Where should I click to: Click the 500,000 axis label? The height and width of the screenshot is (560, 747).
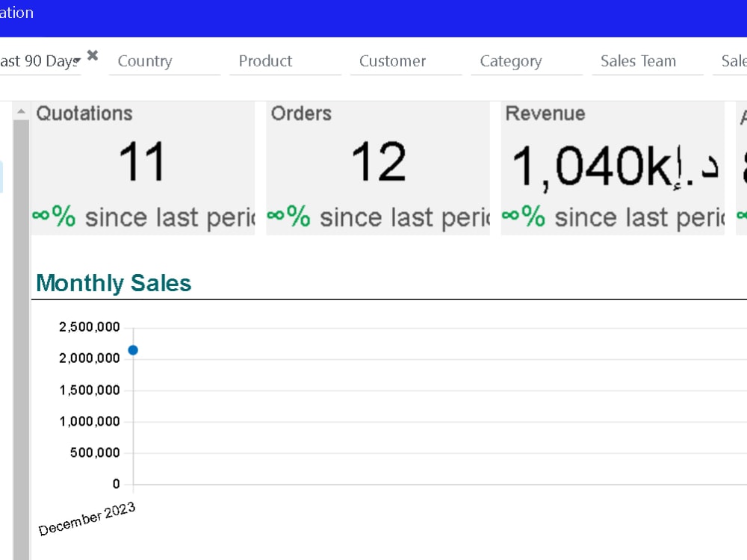[95, 452]
